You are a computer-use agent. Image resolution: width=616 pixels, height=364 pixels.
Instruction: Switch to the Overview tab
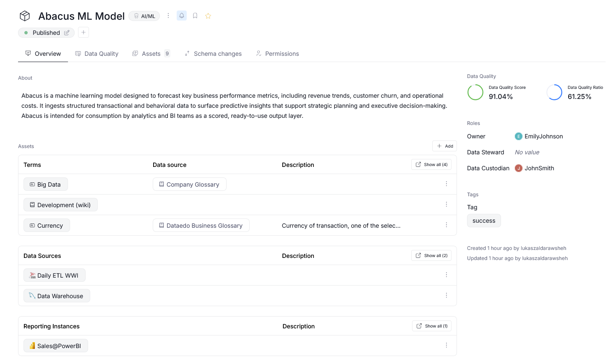tap(43, 54)
